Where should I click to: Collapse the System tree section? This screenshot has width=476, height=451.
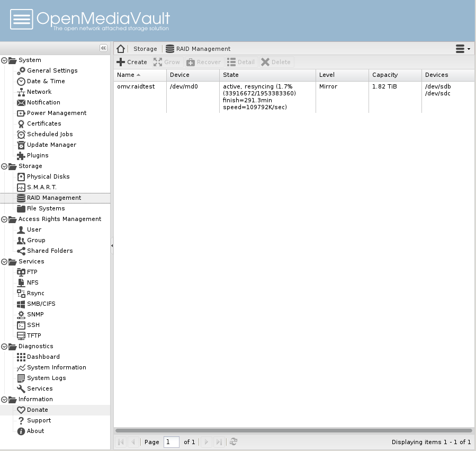coord(4,60)
